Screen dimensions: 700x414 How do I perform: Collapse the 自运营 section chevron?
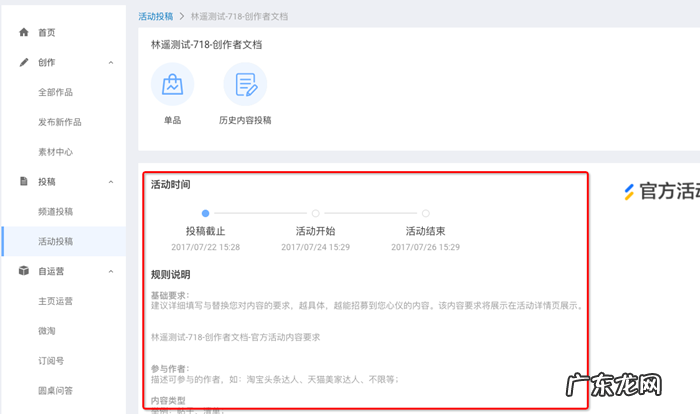(x=111, y=271)
